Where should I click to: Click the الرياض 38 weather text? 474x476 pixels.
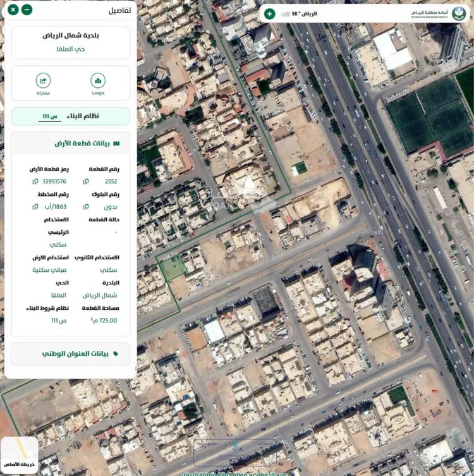click(x=305, y=14)
